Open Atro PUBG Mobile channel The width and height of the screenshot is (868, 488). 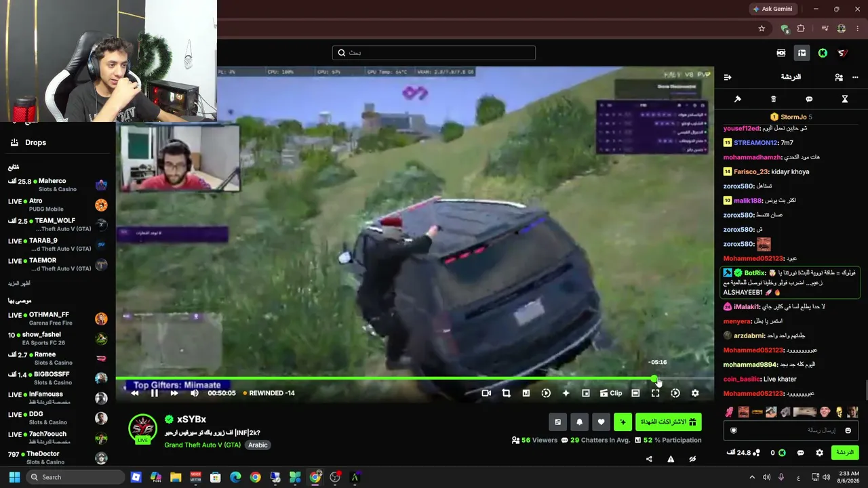point(58,205)
